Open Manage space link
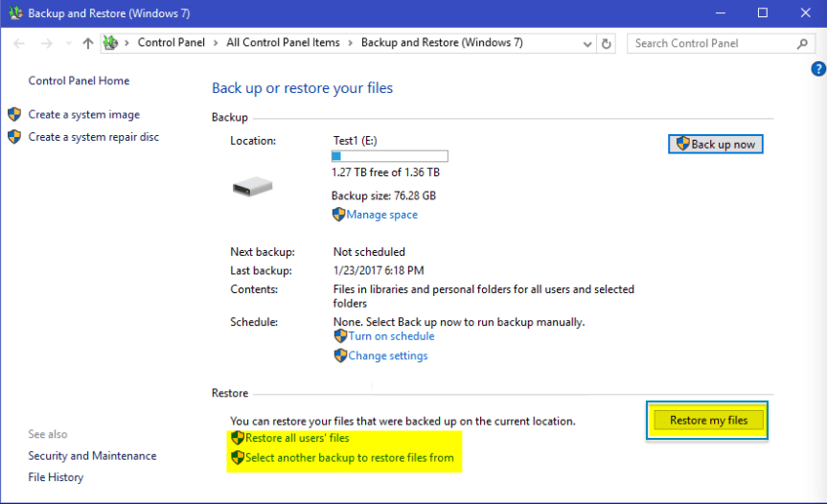The height and width of the screenshot is (504, 827). pyautogui.click(x=381, y=215)
